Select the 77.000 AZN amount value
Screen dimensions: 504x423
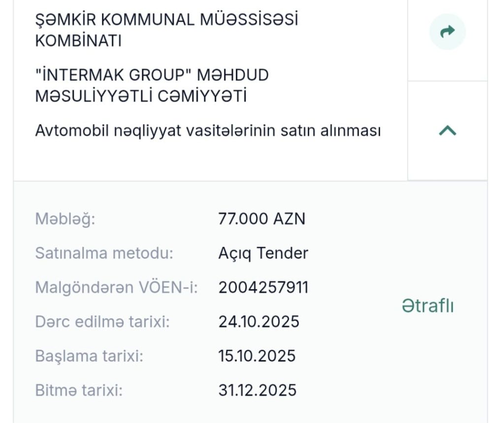(262, 219)
